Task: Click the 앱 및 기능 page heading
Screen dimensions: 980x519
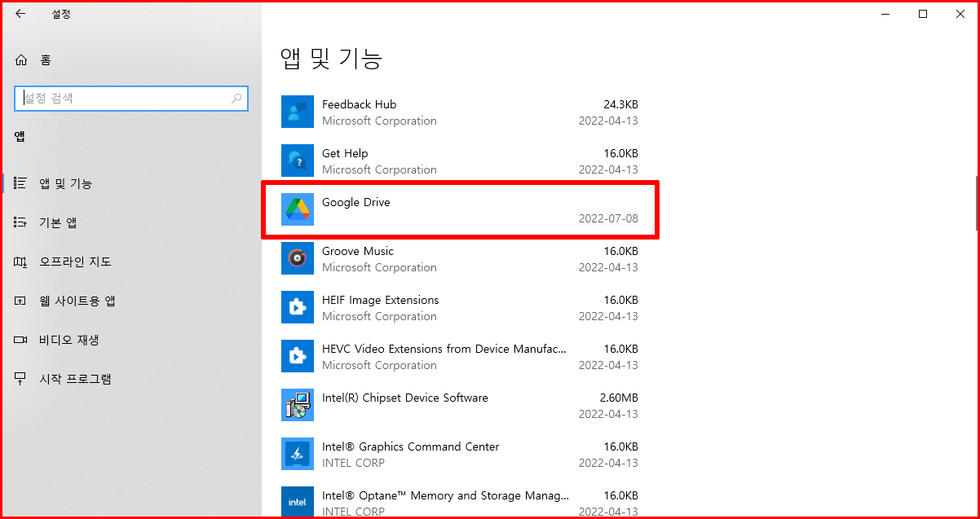Action: pyautogui.click(x=332, y=58)
